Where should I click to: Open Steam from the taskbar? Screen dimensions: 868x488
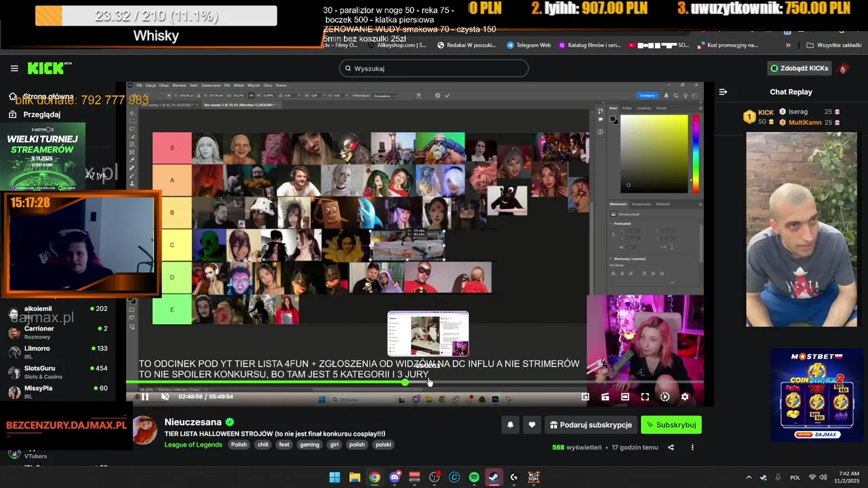click(x=494, y=477)
